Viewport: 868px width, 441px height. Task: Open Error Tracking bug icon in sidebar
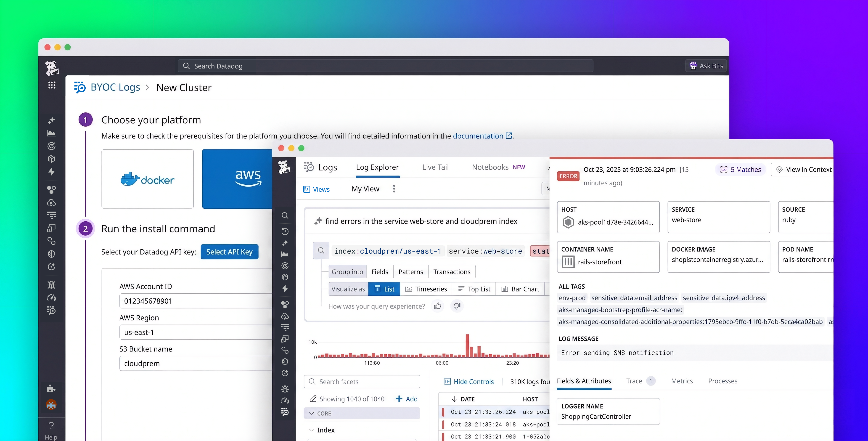(51, 284)
